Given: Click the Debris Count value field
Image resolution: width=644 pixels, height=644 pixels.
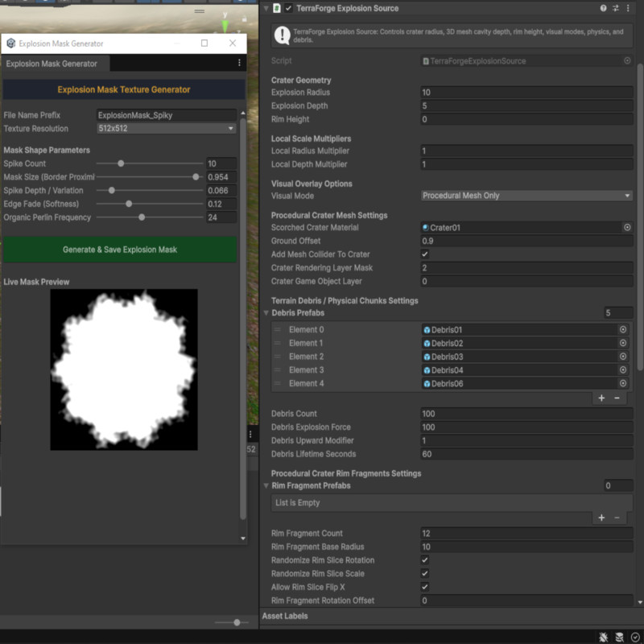Looking at the screenshot, I should click(526, 414).
